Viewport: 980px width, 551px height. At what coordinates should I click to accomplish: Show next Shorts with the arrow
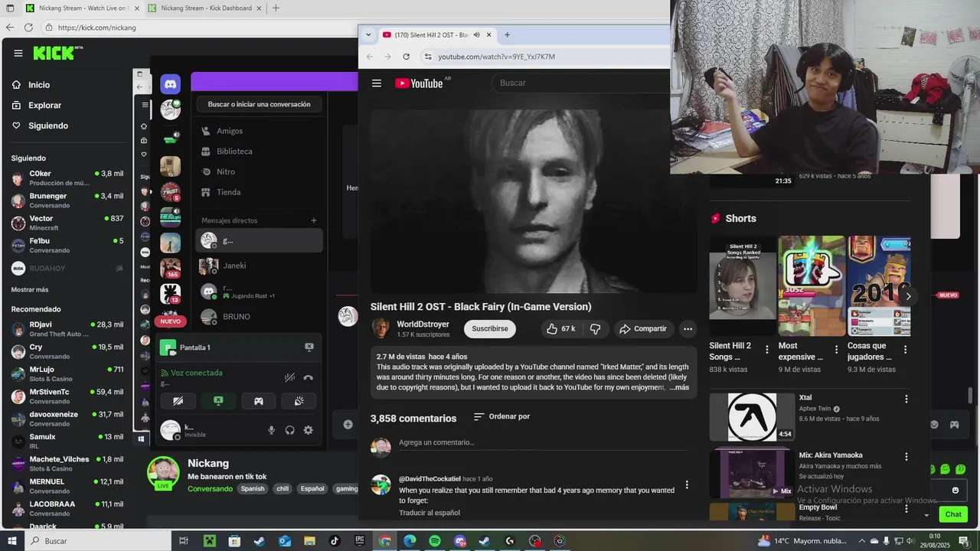coord(908,296)
